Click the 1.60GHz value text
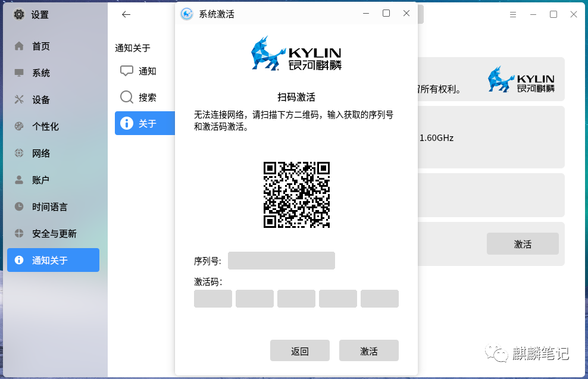 [x=436, y=138]
